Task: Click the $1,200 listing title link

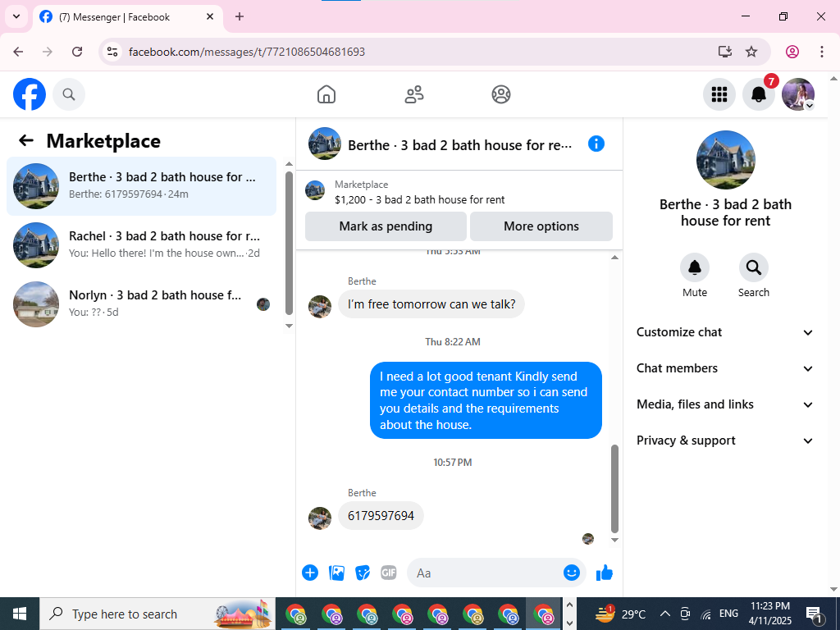Action: click(419, 200)
